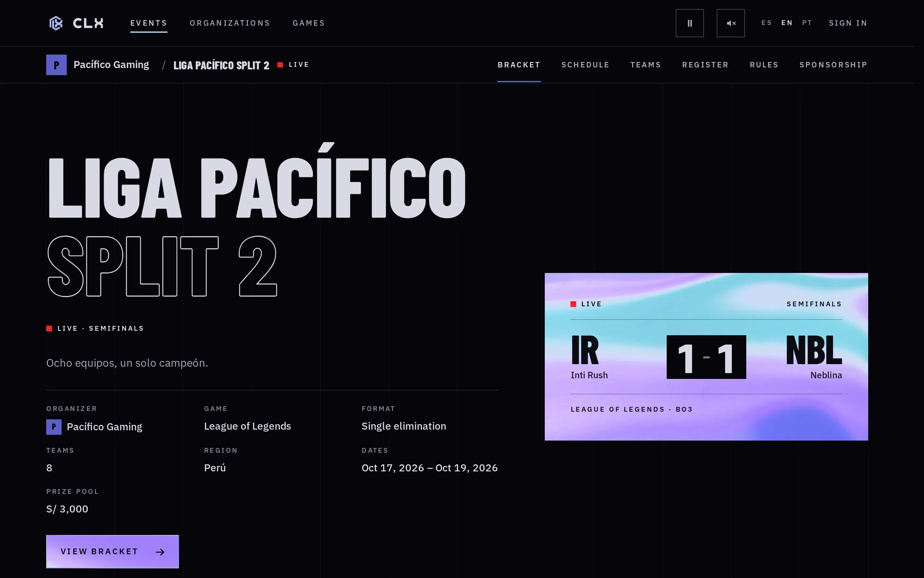
Task: Click Sign In link
Action: (x=848, y=23)
